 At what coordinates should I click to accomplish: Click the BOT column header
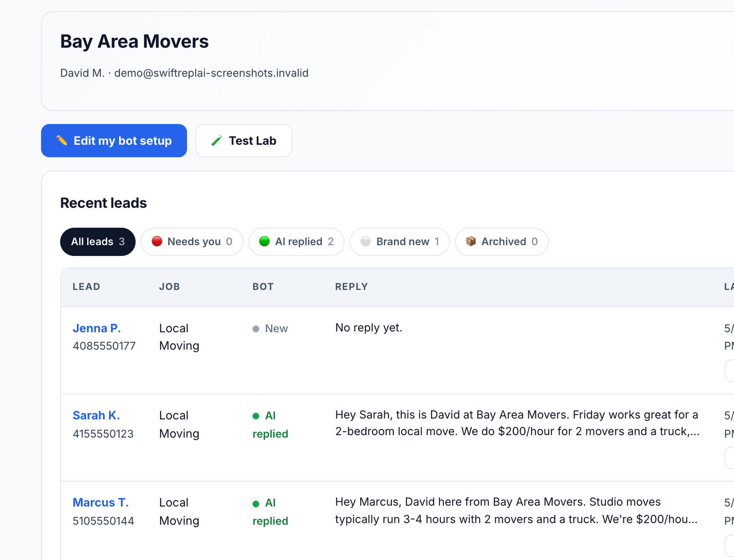tap(263, 287)
